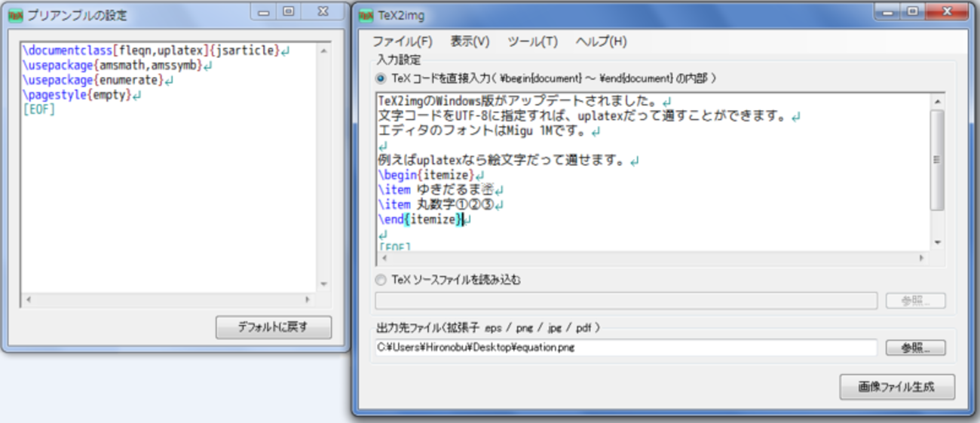Click the TeX2img editor vertical scrollbar thumb
Image resolution: width=980 pixels, height=423 pixels.
937,160
